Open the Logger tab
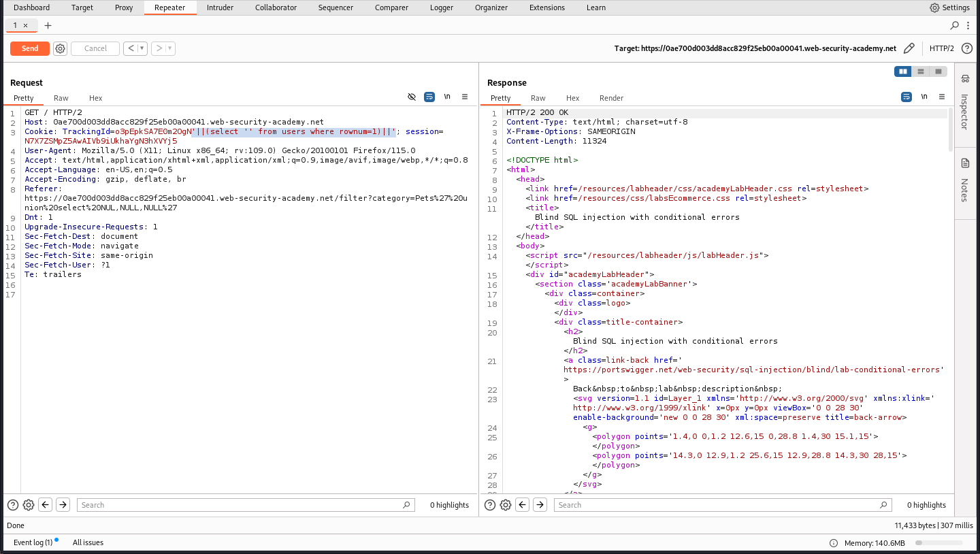 click(x=442, y=7)
